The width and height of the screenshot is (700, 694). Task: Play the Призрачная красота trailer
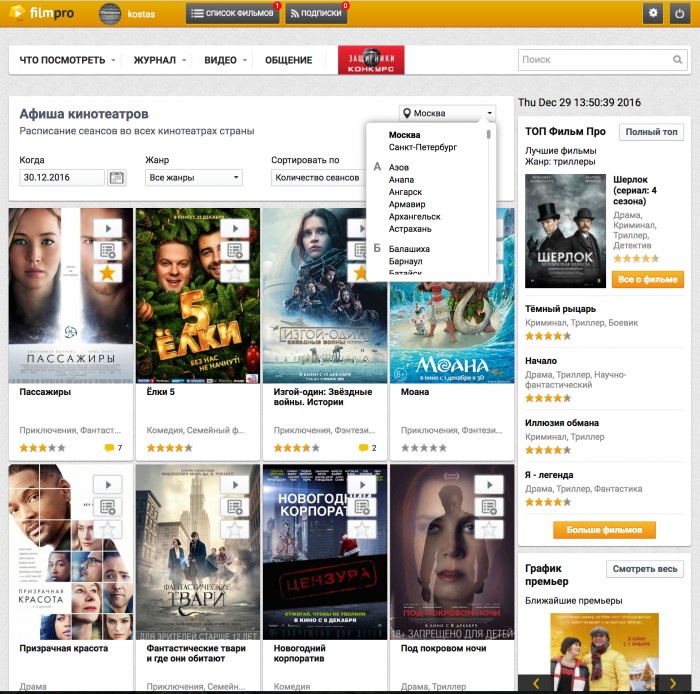(x=108, y=485)
